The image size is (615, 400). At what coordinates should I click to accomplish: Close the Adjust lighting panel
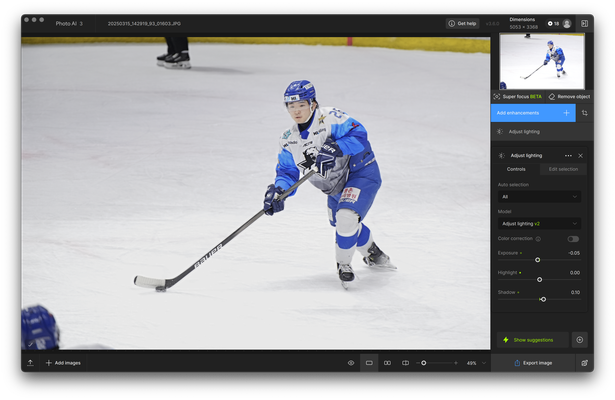[580, 156]
